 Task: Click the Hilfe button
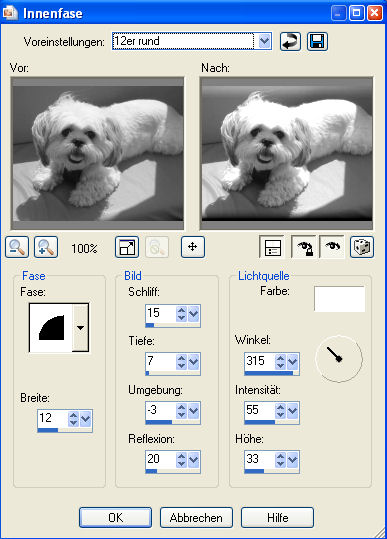[277, 517]
